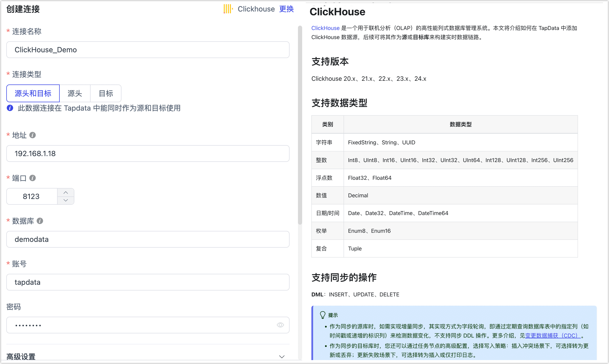The width and height of the screenshot is (609, 364).
Task: Keep 源头和目标 selected as connection type
Action: [33, 93]
